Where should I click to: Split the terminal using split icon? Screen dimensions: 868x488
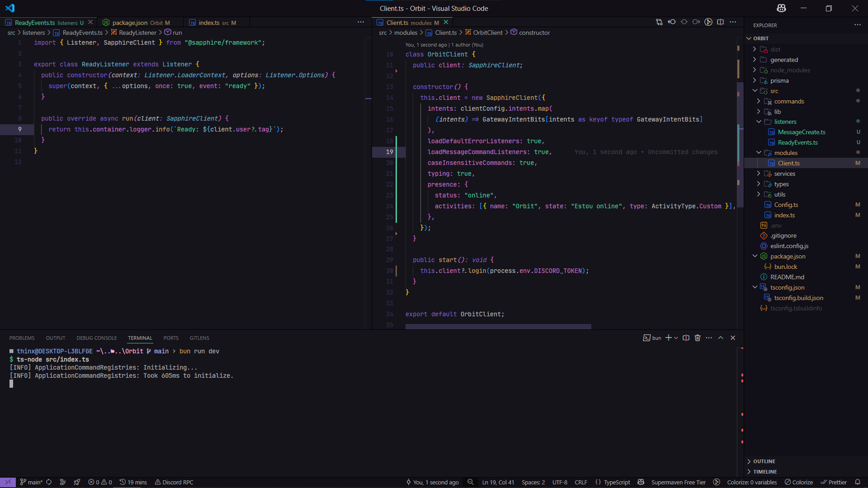tap(686, 338)
